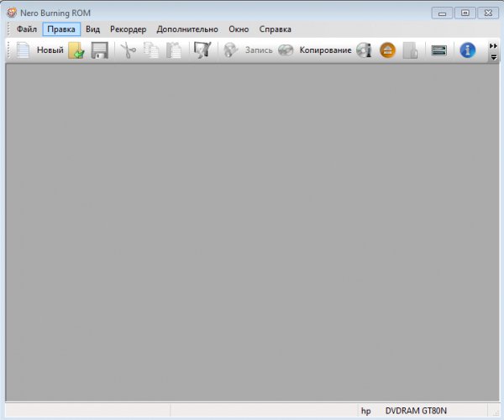
Task: Open the disc info icon
Action: click(365, 50)
